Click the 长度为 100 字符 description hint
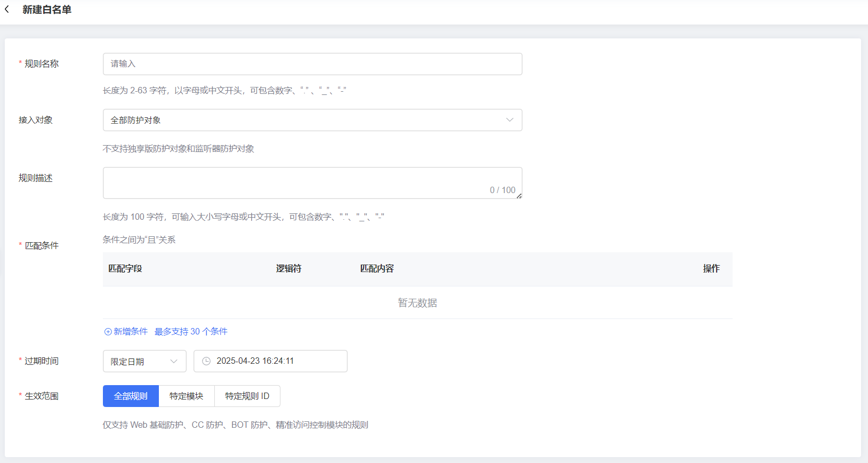Viewport: 868px width, 463px height. point(244,217)
